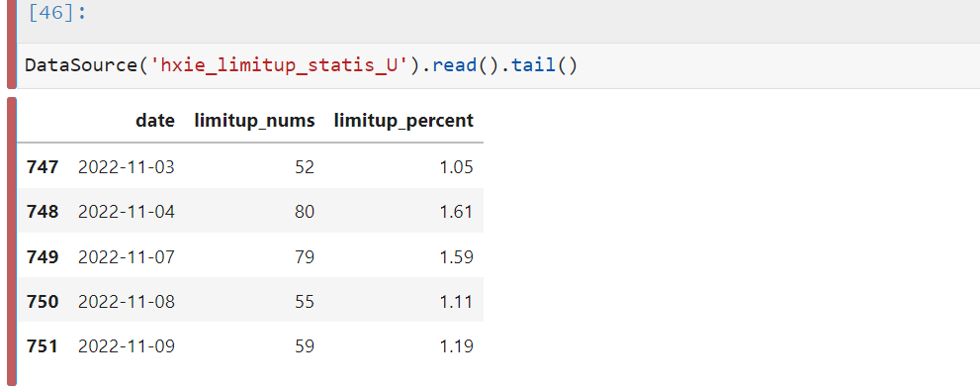Viewport: 980px width, 389px height.
Task: Click the date cell 2022-11-03
Action: [x=127, y=167]
